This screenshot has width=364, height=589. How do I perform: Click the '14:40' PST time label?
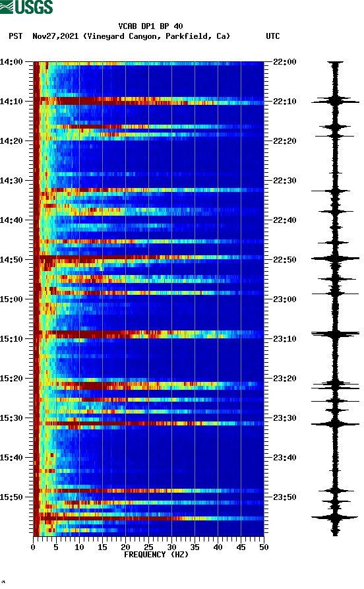(x=11, y=220)
